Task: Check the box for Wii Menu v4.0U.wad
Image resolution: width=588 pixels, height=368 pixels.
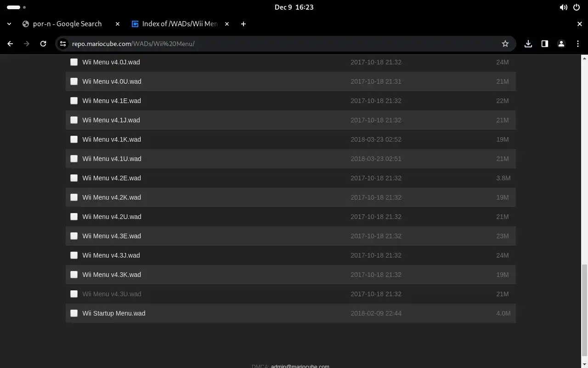Action: pyautogui.click(x=74, y=81)
